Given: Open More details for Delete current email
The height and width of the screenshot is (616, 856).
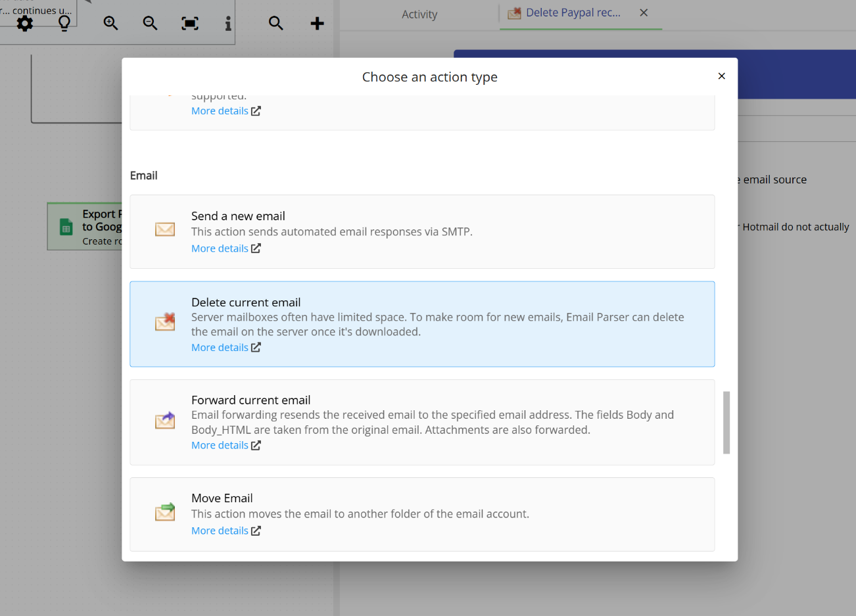Looking at the screenshot, I should [x=220, y=346].
